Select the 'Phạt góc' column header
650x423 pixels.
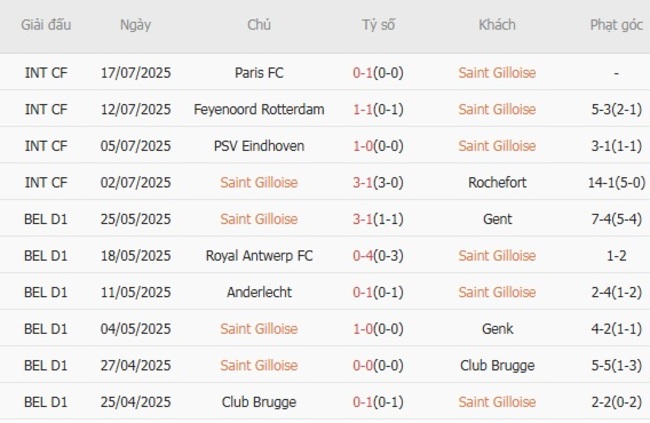point(616,25)
